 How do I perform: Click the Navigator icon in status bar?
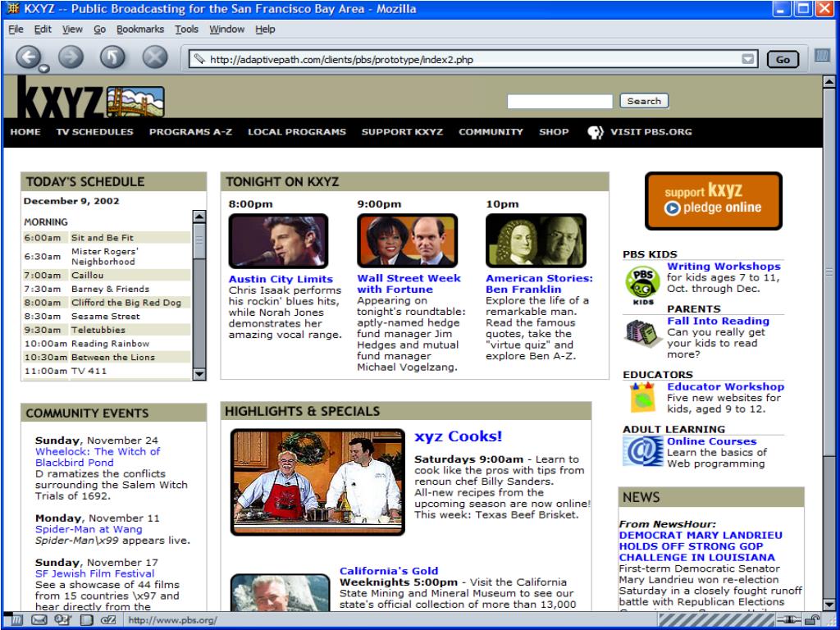click(16, 620)
